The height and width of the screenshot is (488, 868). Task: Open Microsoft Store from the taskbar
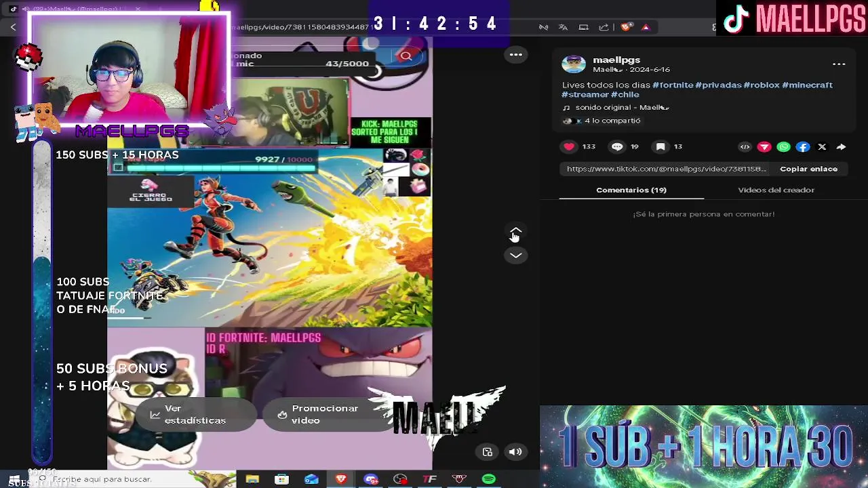click(x=281, y=479)
